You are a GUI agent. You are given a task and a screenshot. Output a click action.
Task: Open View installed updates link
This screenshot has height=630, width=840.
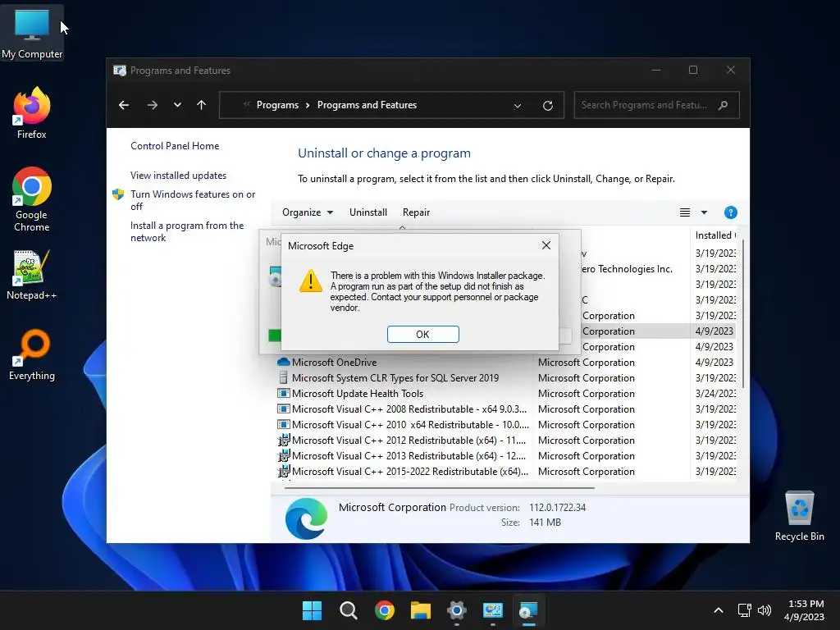[x=178, y=176]
